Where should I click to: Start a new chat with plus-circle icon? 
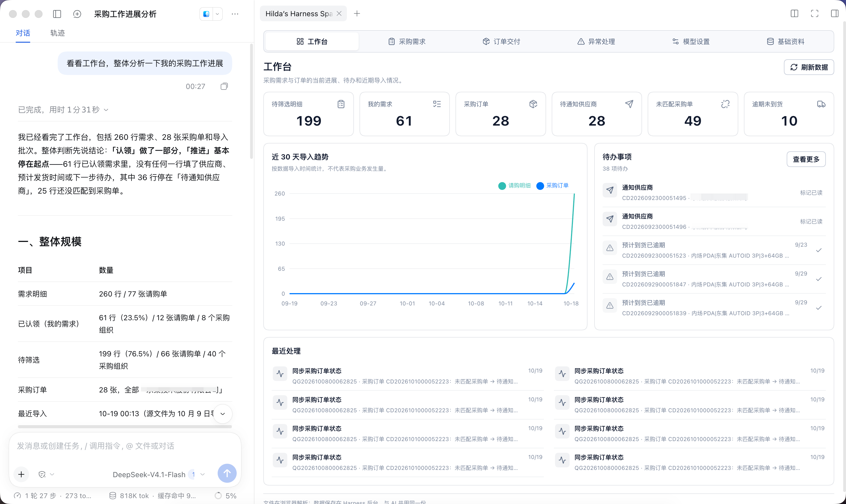(x=77, y=14)
